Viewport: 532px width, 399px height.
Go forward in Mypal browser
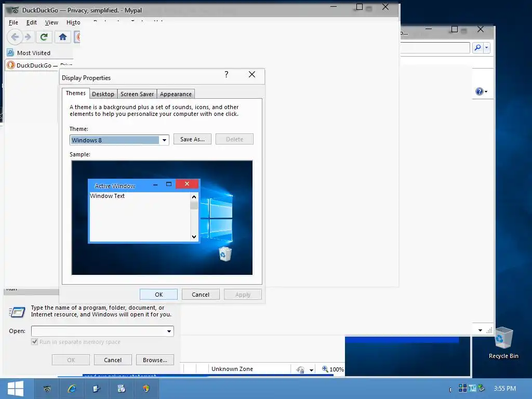(x=28, y=37)
